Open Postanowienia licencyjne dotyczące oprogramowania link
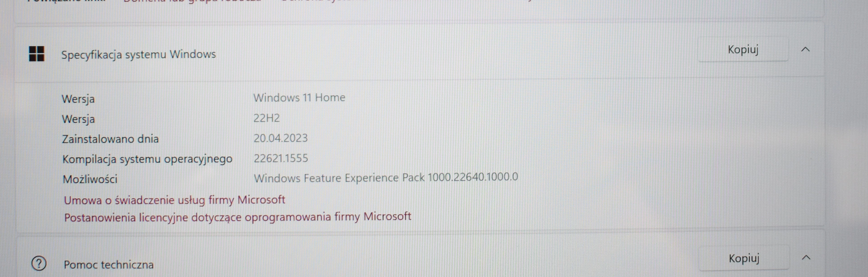This screenshot has height=277, width=868. click(238, 217)
